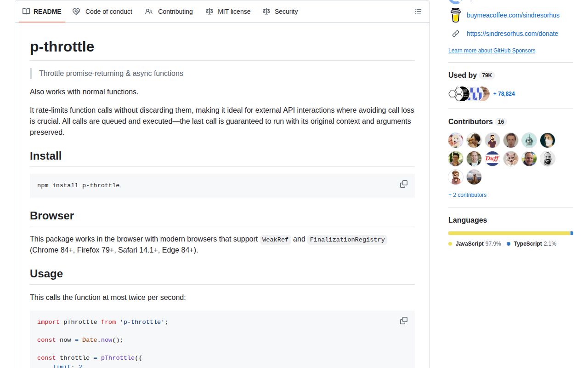This screenshot has height=368, width=588.
Task: Click the Code of conduct heart icon
Action: tap(76, 11)
